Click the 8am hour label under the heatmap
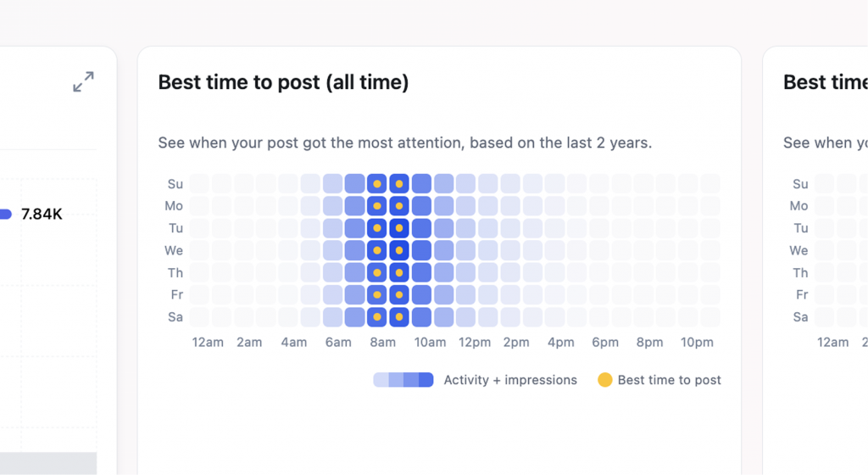Screen dimensions: 868x475 pyautogui.click(x=382, y=343)
